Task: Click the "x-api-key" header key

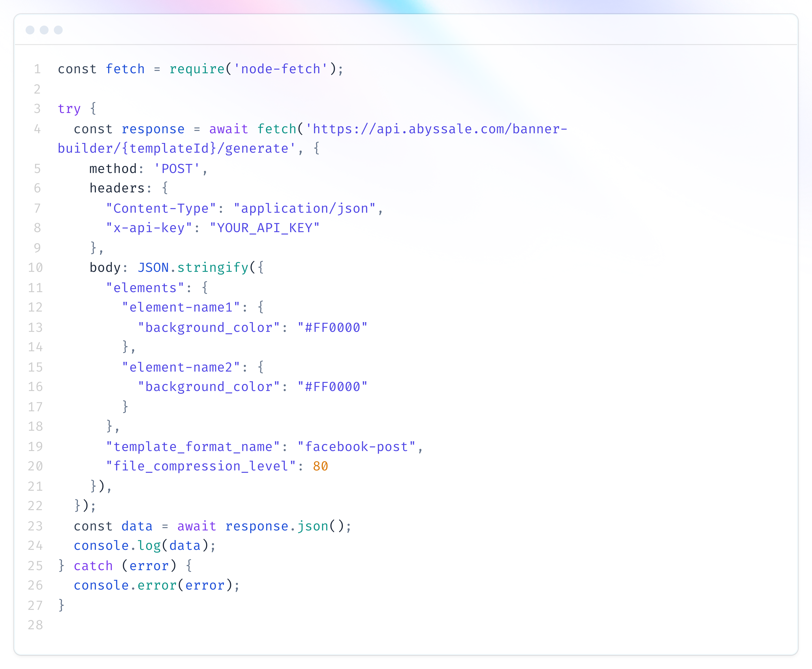Action: coord(149,228)
